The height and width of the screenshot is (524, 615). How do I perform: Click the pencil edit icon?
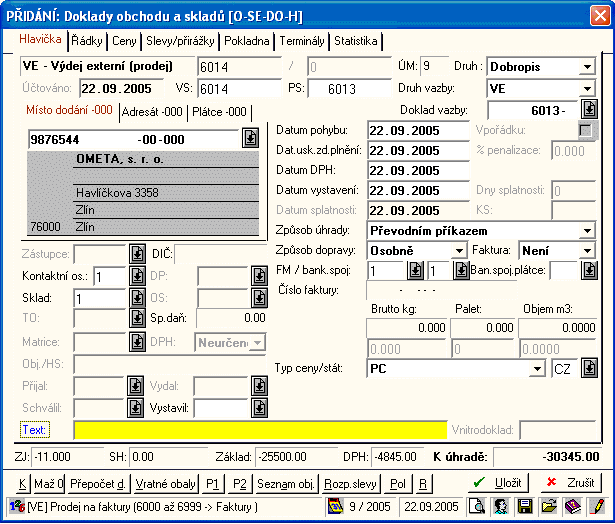click(597, 506)
